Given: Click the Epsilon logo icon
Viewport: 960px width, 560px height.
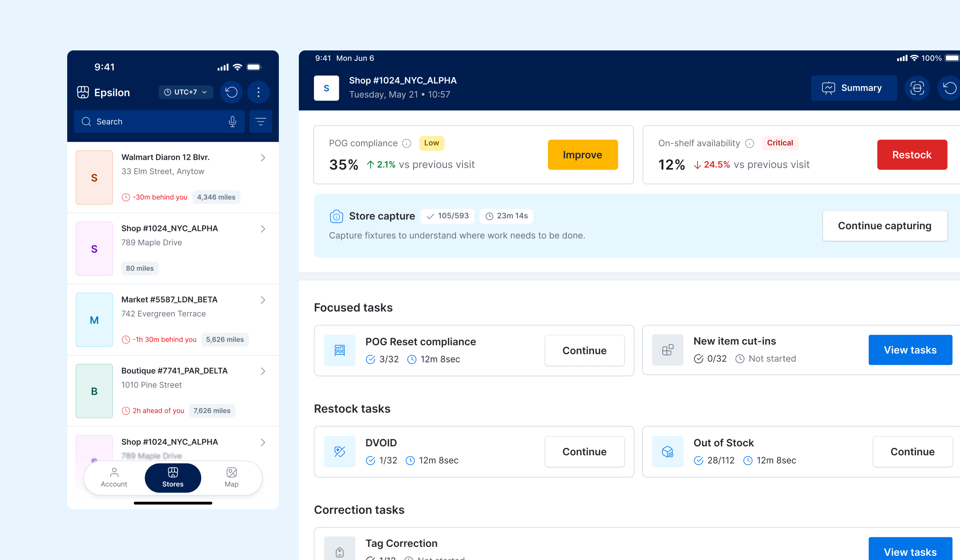Looking at the screenshot, I should point(83,92).
